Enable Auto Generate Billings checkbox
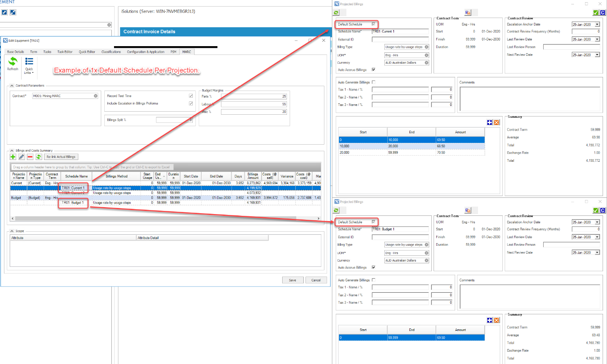 coord(373,82)
